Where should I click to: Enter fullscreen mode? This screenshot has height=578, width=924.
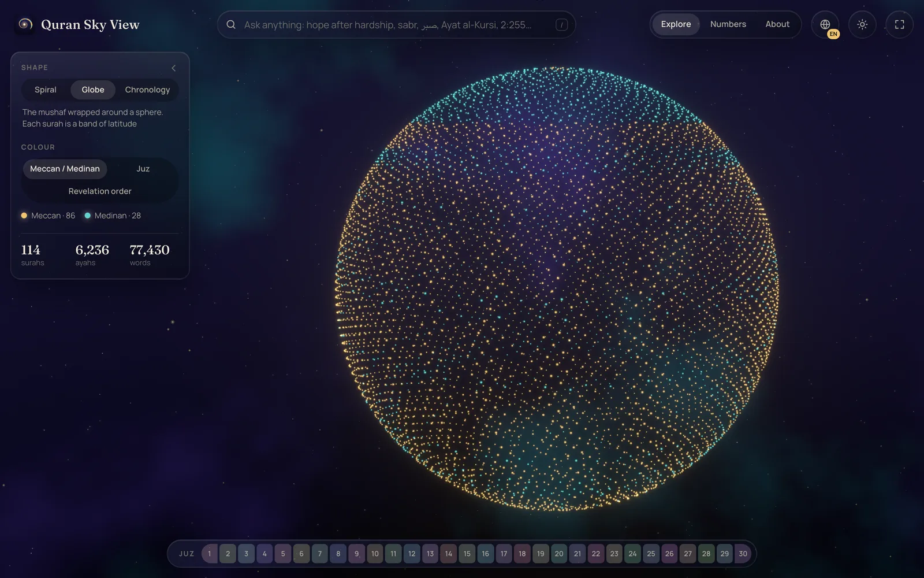[x=899, y=25]
